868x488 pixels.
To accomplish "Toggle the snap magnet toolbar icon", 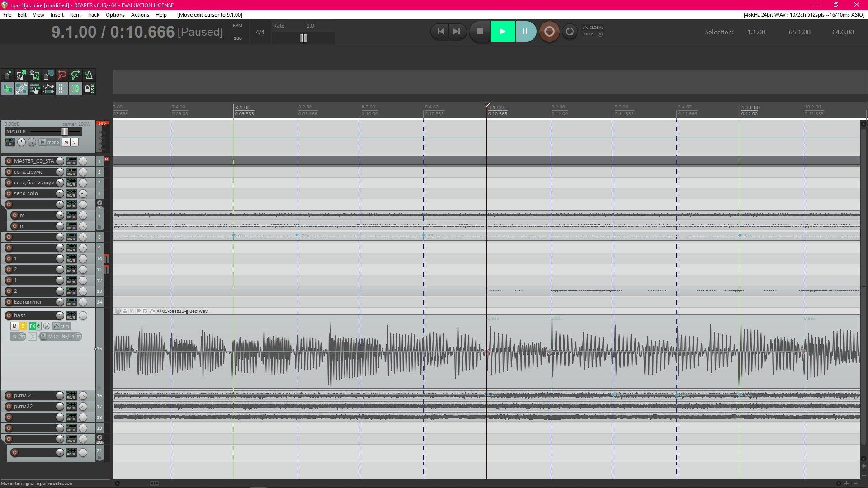I will [x=75, y=89].
